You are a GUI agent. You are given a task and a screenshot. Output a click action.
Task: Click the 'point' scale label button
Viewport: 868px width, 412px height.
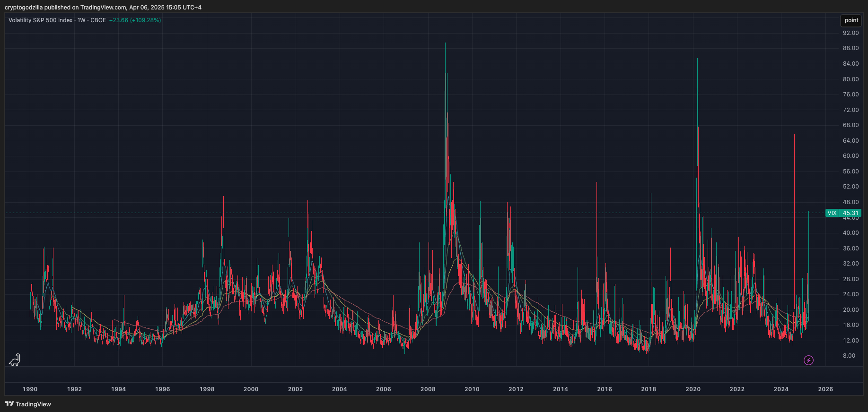[851, 20]
